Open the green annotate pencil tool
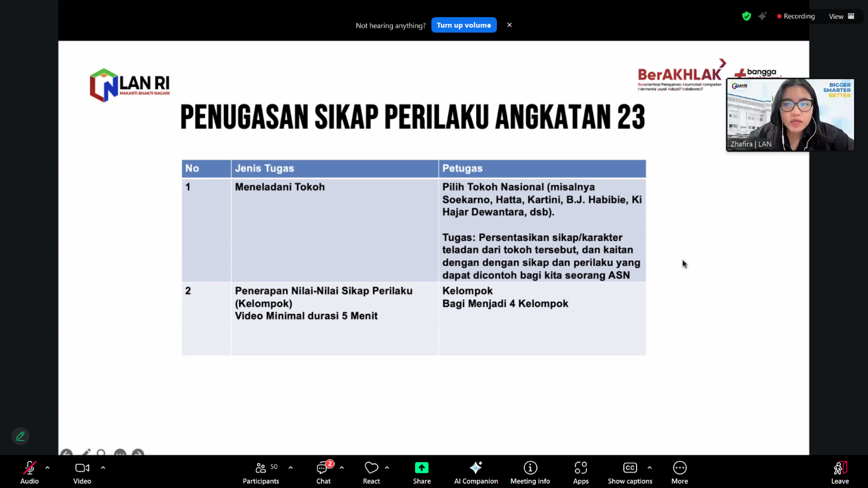 21,436
